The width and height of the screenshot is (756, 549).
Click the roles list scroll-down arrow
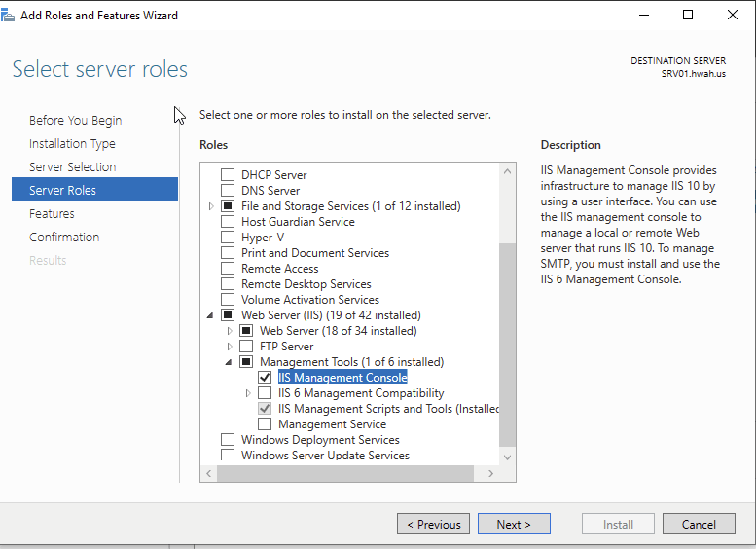tap(507, 456)
